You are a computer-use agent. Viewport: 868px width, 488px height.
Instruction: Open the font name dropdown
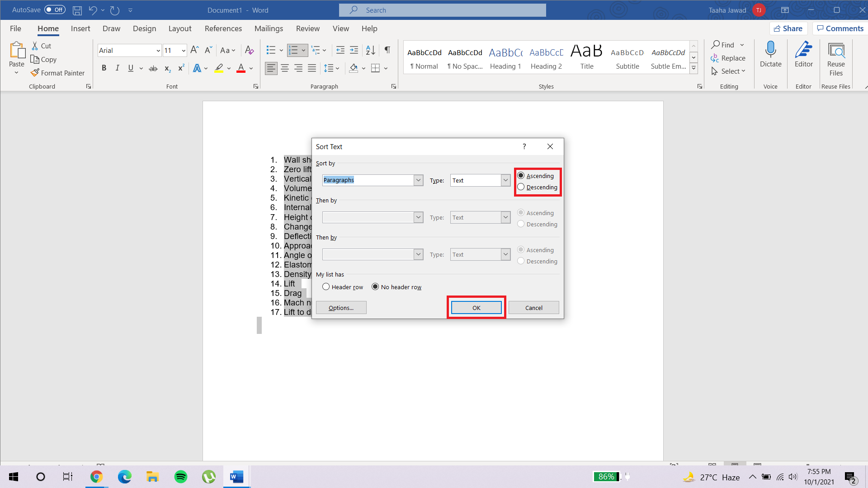(x=158, y=51)
